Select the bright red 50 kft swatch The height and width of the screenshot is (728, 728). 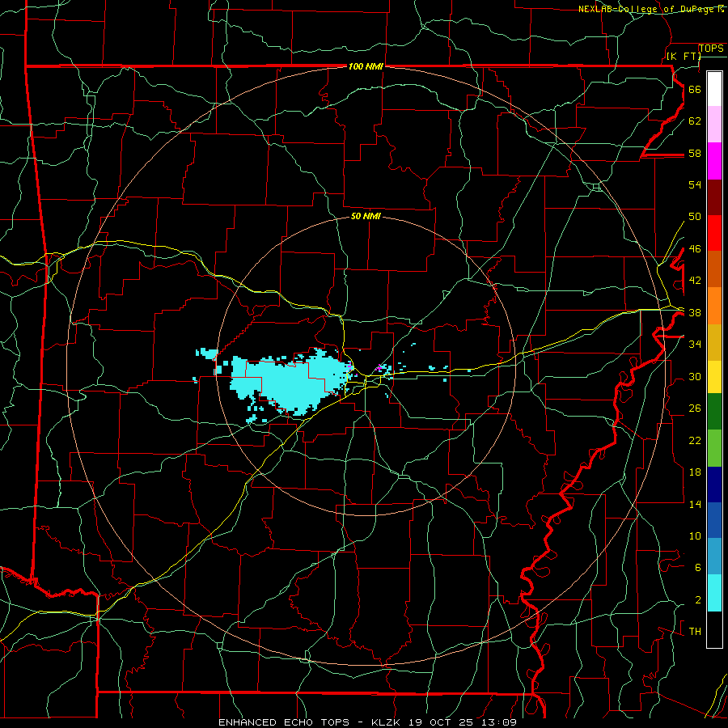pos(714,233)
